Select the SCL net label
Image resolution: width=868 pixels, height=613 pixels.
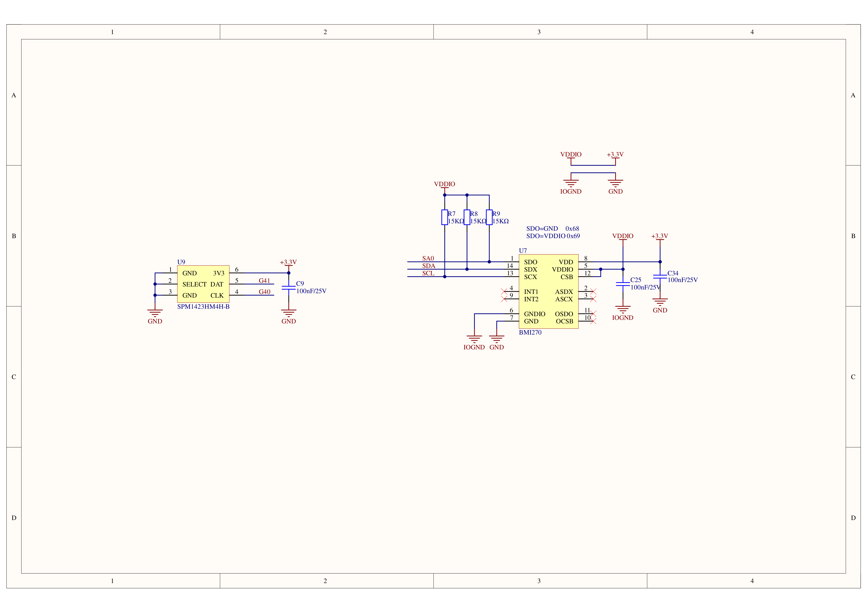[428, 273]
